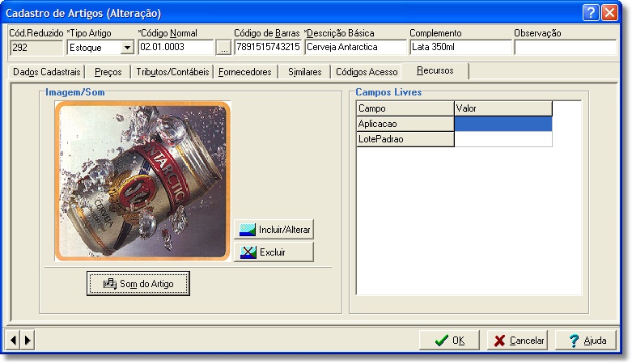Open Ajuda help button
This screenshot has height=364, width=632.
click(586, 341)
